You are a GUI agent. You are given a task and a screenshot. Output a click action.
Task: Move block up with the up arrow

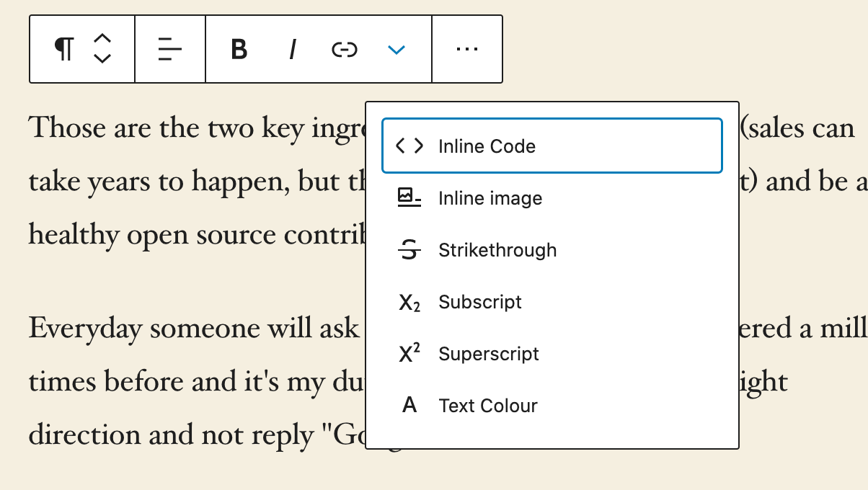(102, 39)
